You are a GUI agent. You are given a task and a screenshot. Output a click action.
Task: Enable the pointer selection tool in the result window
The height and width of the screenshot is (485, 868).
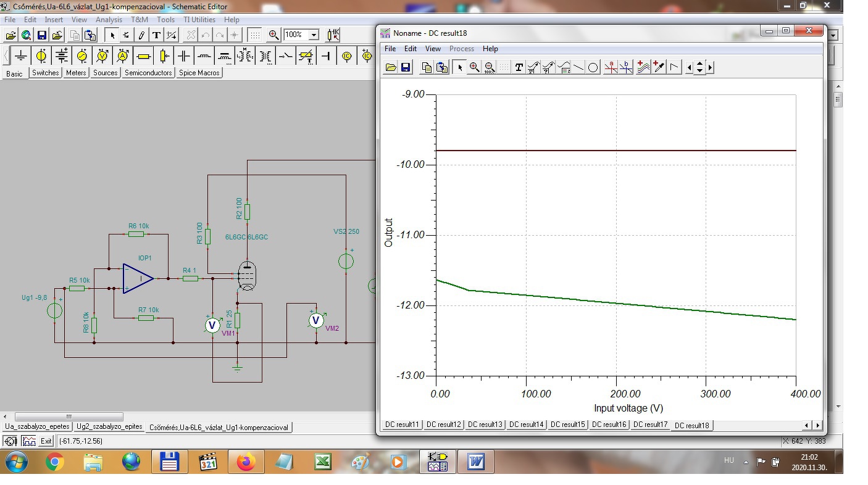(x=459, y=67)
